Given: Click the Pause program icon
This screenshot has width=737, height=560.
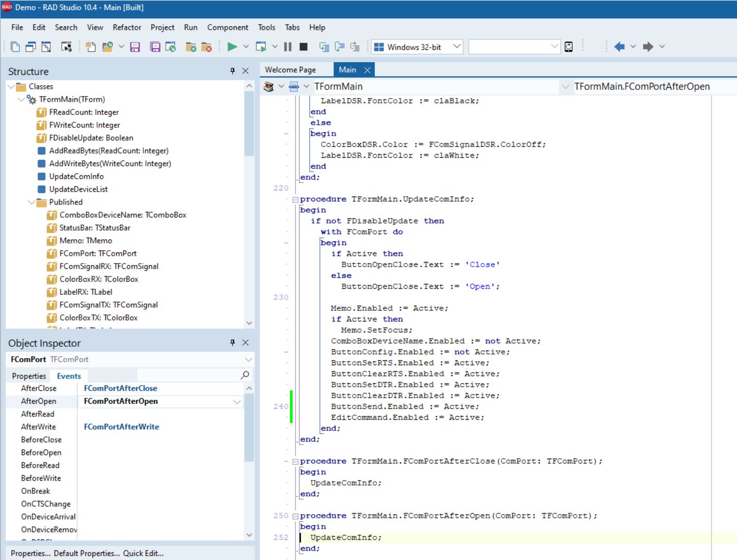Looking at the screenshot, I should click(288, 47).
